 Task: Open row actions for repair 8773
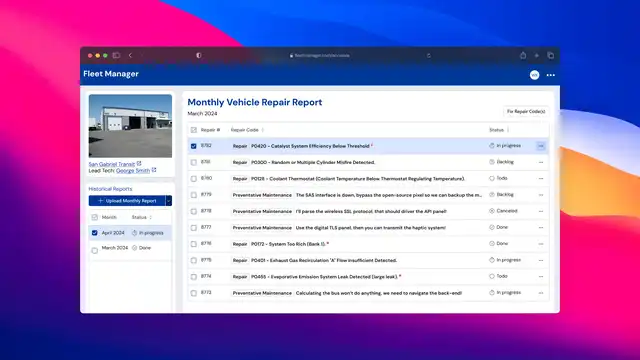(x=541, y=293)
